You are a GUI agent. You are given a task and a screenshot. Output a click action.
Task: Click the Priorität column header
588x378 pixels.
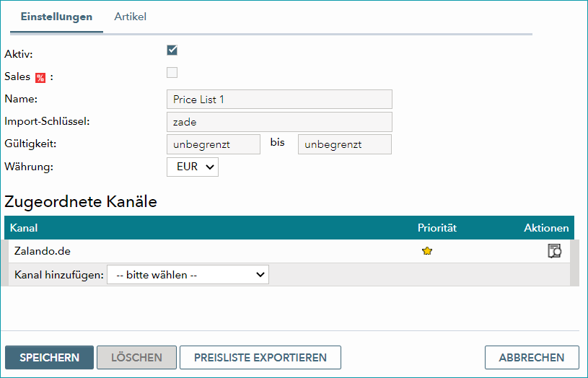point(437,228)
